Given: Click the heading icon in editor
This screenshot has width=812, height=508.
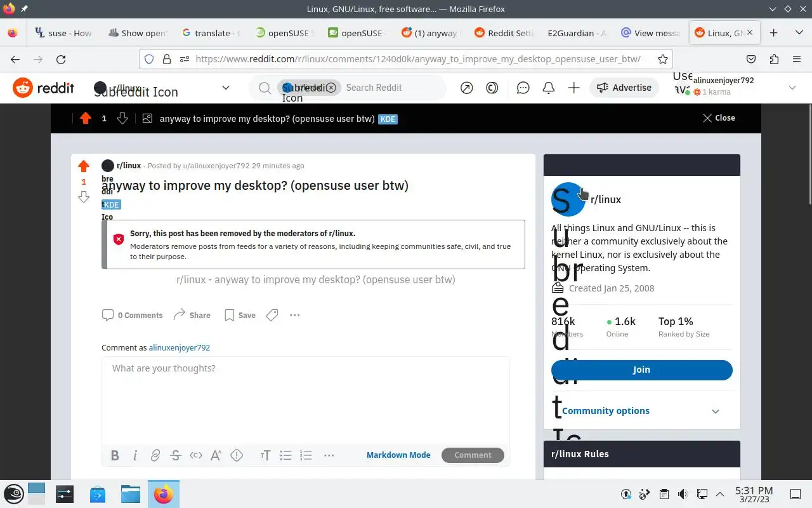Looking at the screenshot, I should coord(265,455).
